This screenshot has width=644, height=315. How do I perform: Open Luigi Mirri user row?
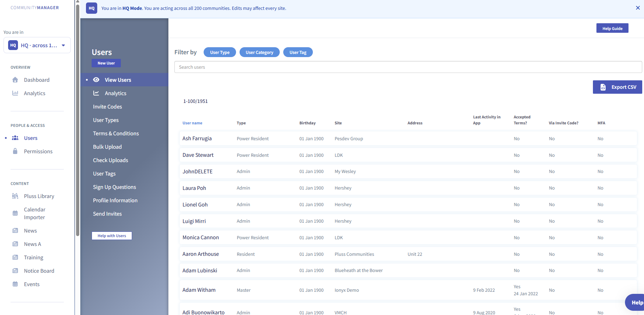coord(408,221)
